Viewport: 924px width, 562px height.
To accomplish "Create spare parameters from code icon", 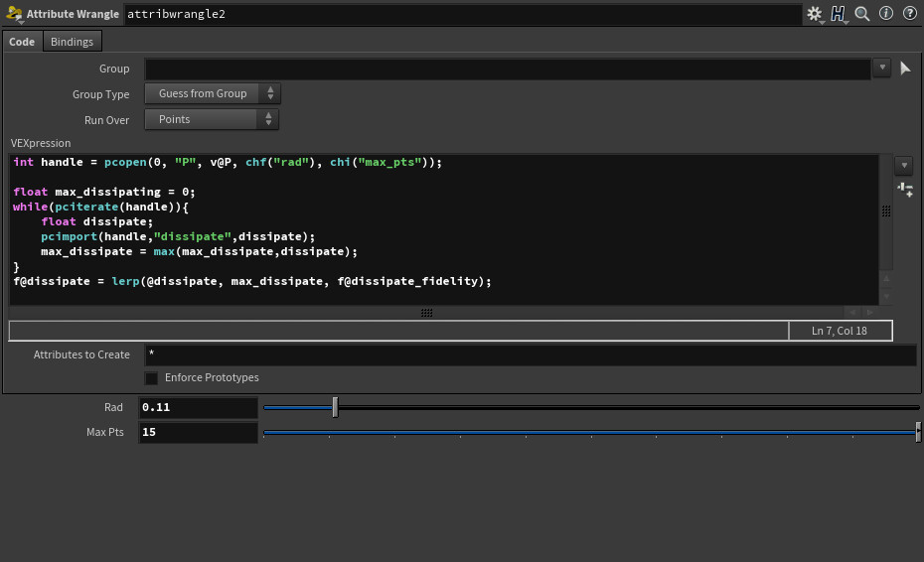I will click(905, 190).
